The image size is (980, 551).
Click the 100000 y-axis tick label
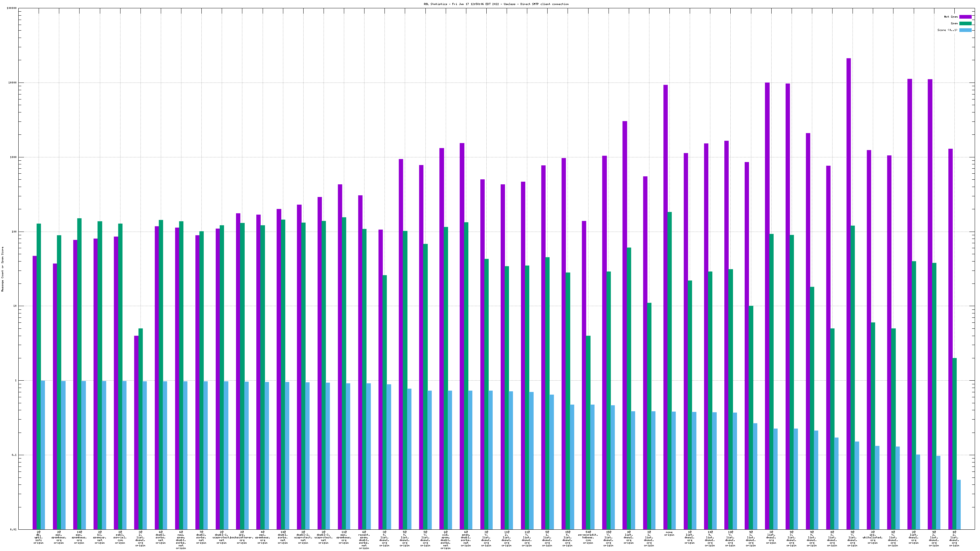pyautogui.click(x=11, y=8)
